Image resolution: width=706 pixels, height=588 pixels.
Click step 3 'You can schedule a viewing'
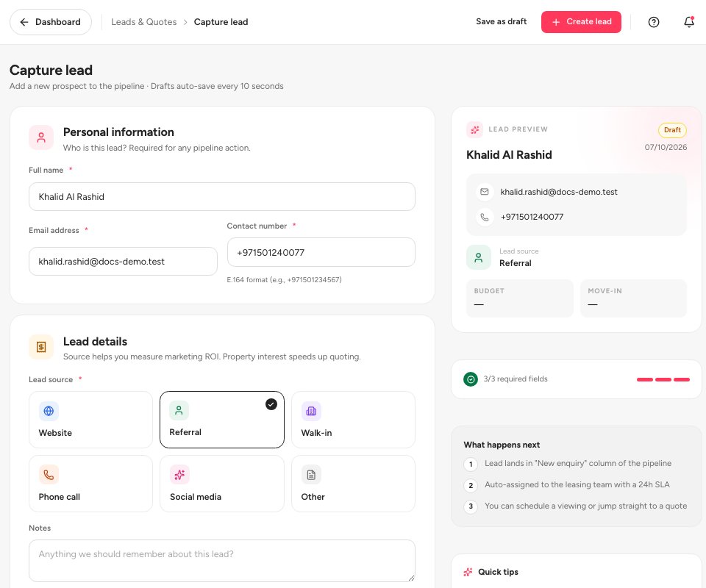pos(586,506)
